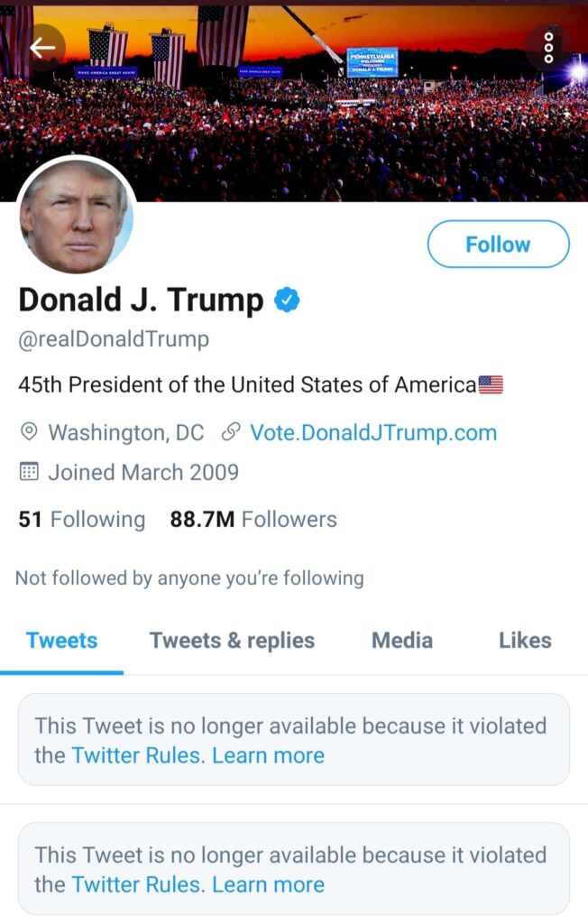Open the round profile picture
The image size is (588, 924).
[x=78, y=217]
